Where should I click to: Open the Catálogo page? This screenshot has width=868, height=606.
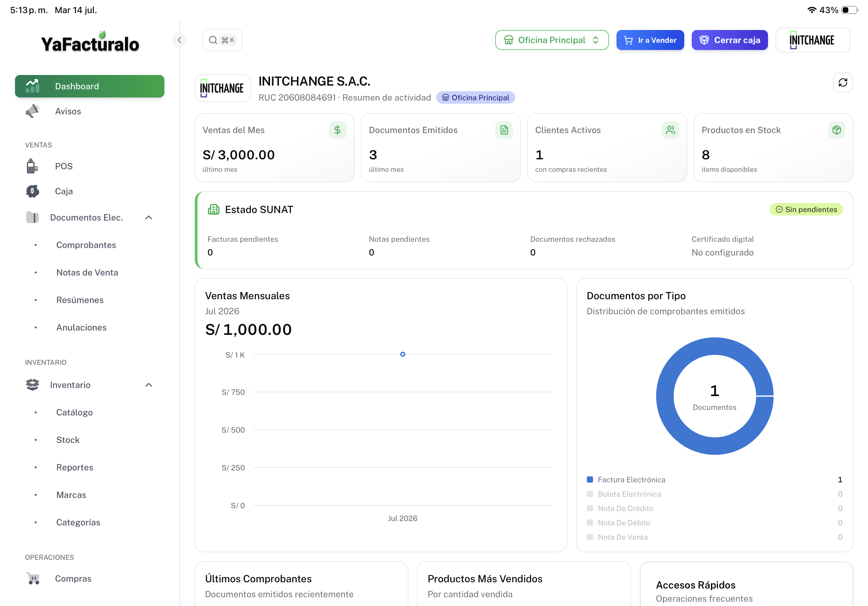coord(74,412)
